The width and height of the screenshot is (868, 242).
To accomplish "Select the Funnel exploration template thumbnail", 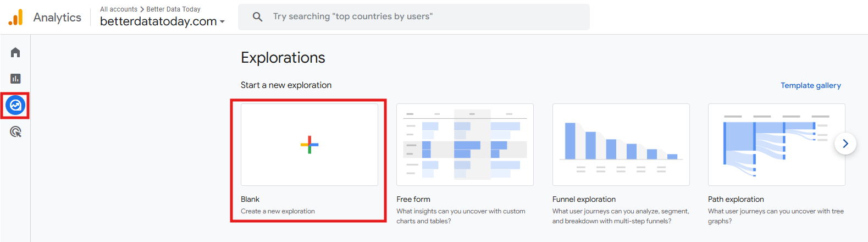I will [x=621, y=145].
